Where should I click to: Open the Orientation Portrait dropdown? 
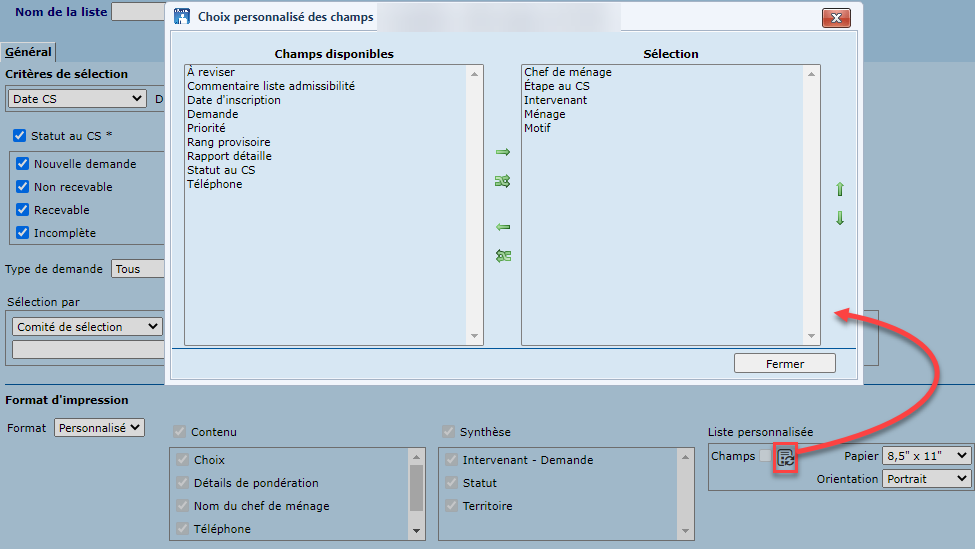click(x=927, y=479)
